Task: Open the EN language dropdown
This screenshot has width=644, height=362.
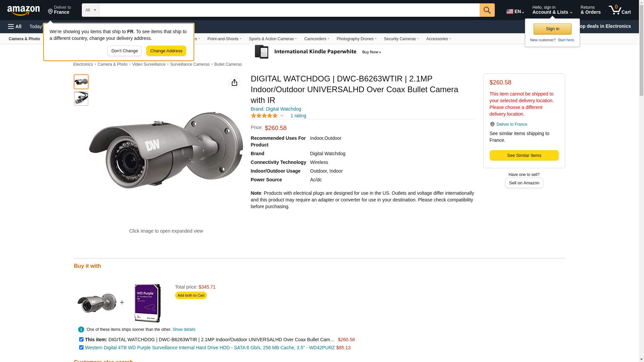Action: pos(515,11)
